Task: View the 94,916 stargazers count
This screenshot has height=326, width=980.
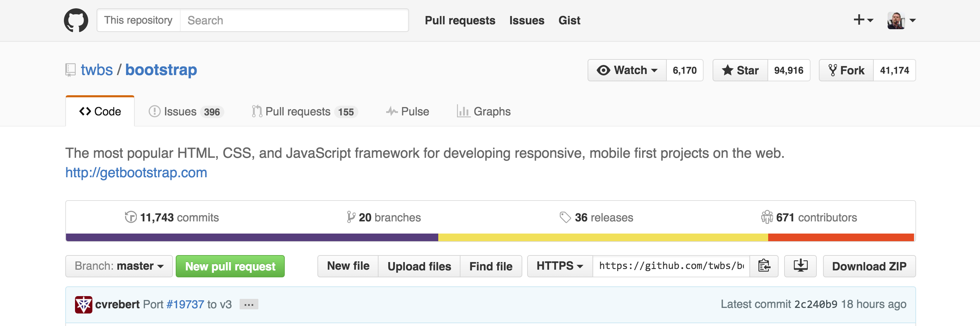Action: (789, 70)
